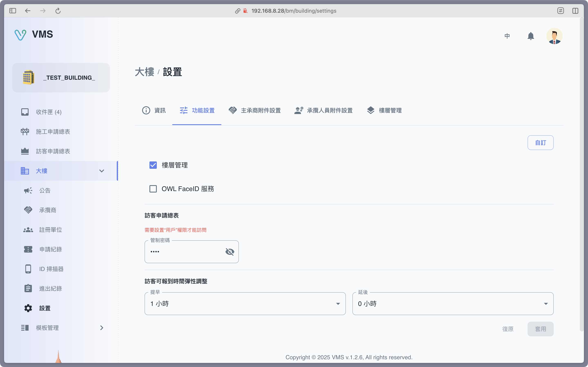Go to 承攬商 contractors handshake icon

tap(28, 210)
